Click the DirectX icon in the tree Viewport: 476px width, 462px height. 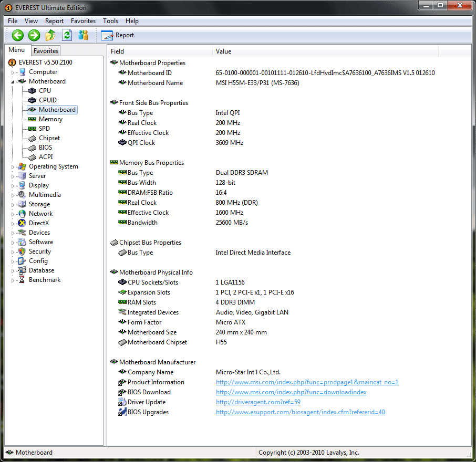[22, 223]
